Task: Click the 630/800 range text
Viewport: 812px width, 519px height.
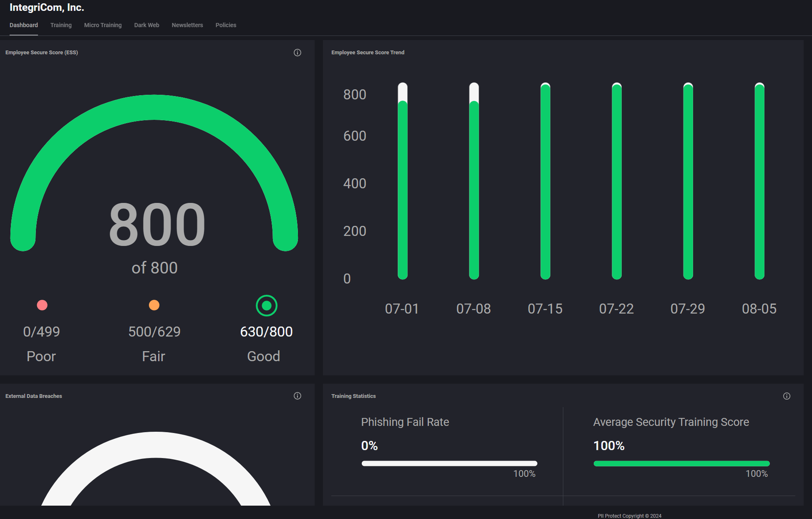Action: [x=267, y=332]
